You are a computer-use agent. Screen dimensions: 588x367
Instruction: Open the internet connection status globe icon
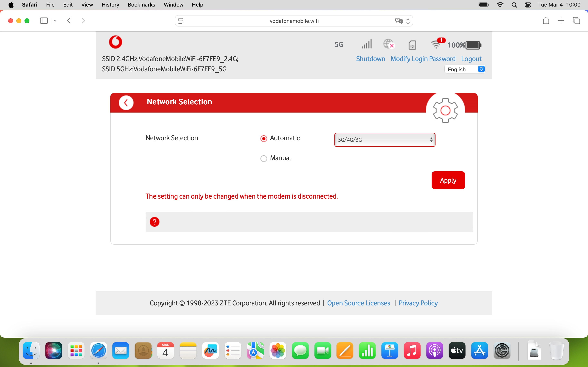(x=389, y=44)
